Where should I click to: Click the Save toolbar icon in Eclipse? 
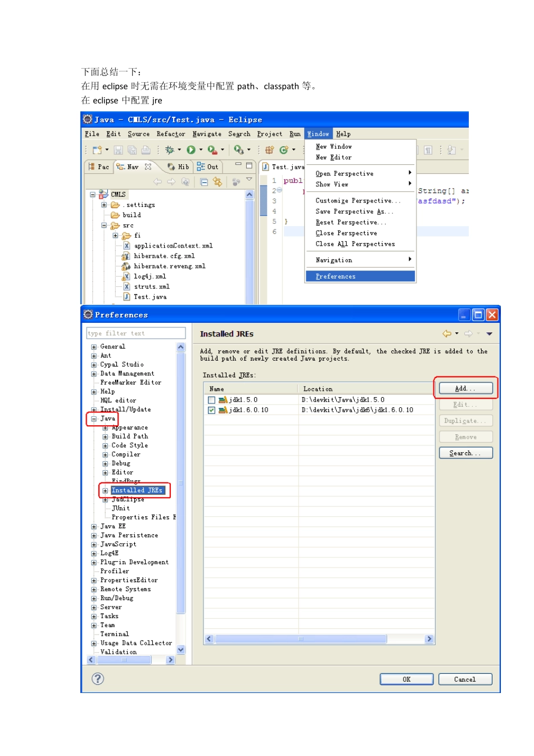(118, 150)
